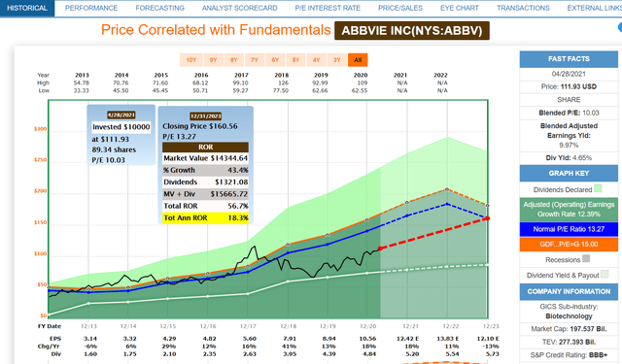
Task: Click the 12/31/2023 date label in the ROR box
Action: tap(205, 116)
